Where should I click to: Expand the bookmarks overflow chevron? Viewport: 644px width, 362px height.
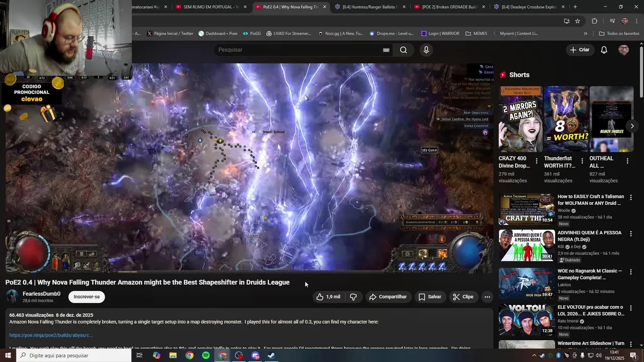[x=585, y=34]
